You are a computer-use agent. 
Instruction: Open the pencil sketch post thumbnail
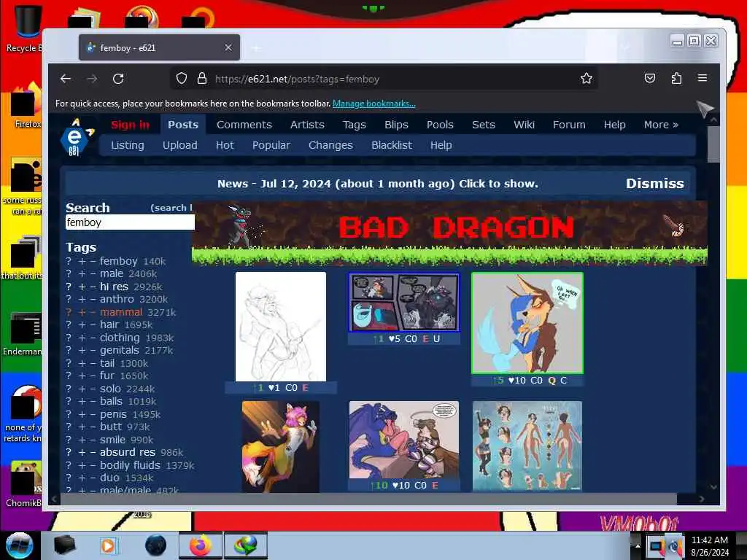[281, 327]
